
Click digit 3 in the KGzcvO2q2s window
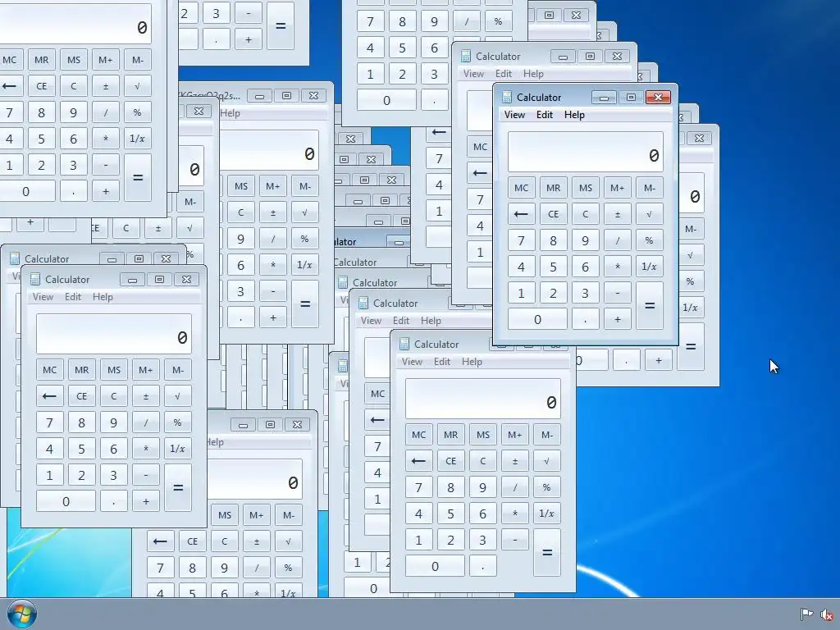click(241, 291)
